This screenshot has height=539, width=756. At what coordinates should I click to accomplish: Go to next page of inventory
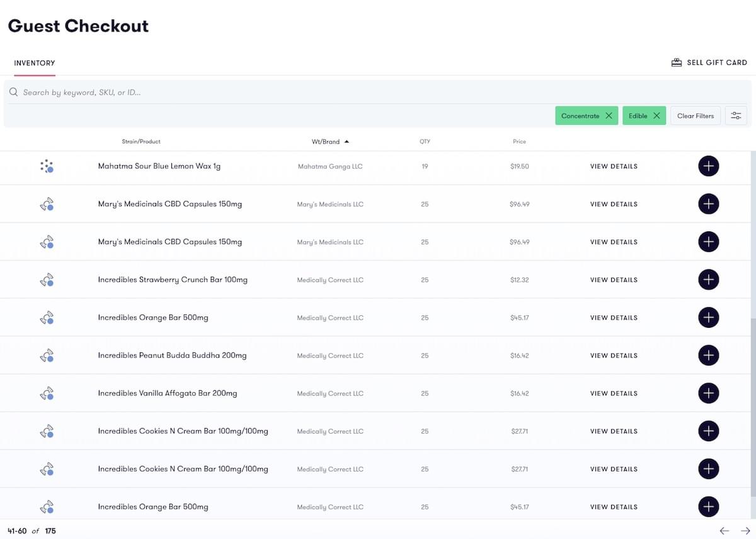point(745,531)
